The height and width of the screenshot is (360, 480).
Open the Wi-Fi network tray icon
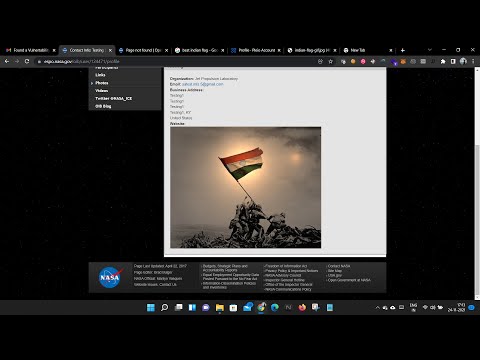425,307
